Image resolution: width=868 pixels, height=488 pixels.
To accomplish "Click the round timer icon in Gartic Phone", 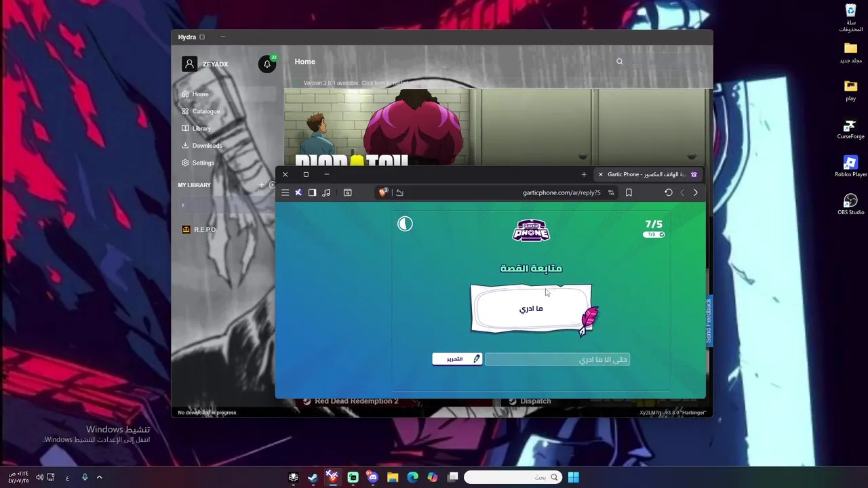I will pos(405,224).
